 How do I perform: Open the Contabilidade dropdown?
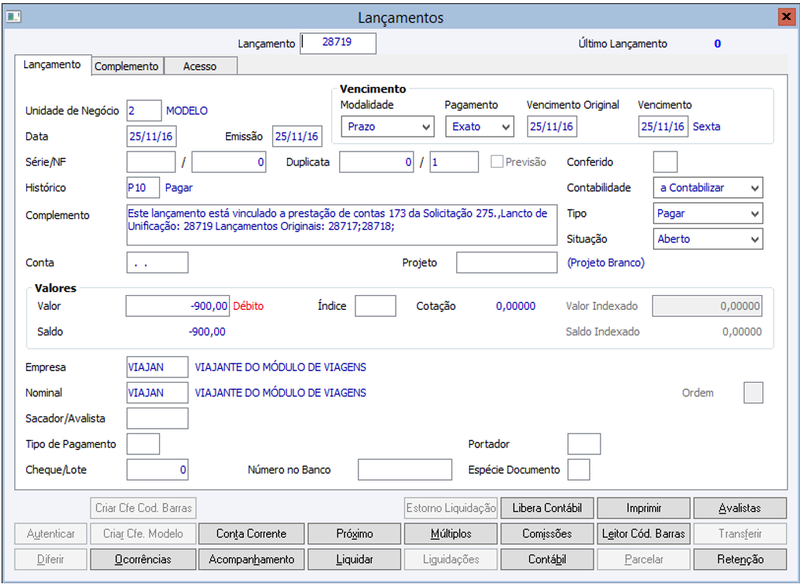point(708,188)
